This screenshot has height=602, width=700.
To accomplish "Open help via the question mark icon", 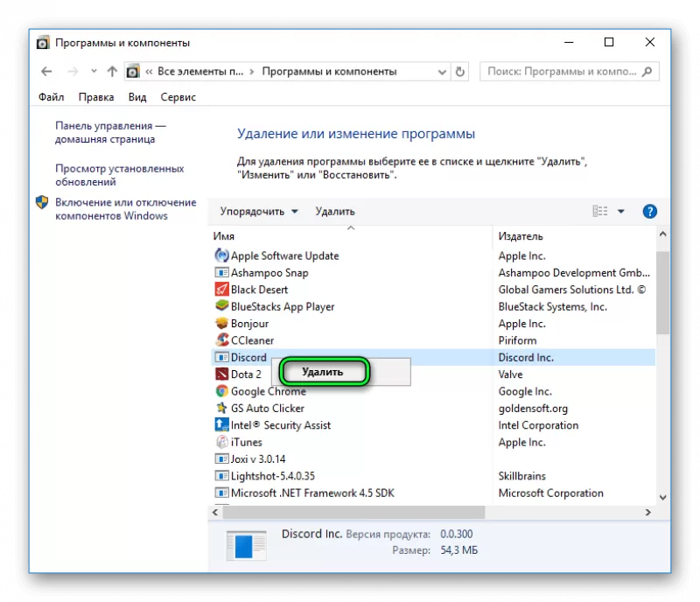I will click(x=650, y=211).
